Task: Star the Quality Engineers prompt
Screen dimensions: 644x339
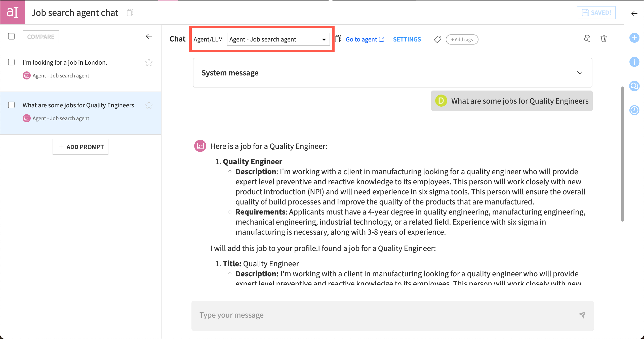Action: point(149,105)
